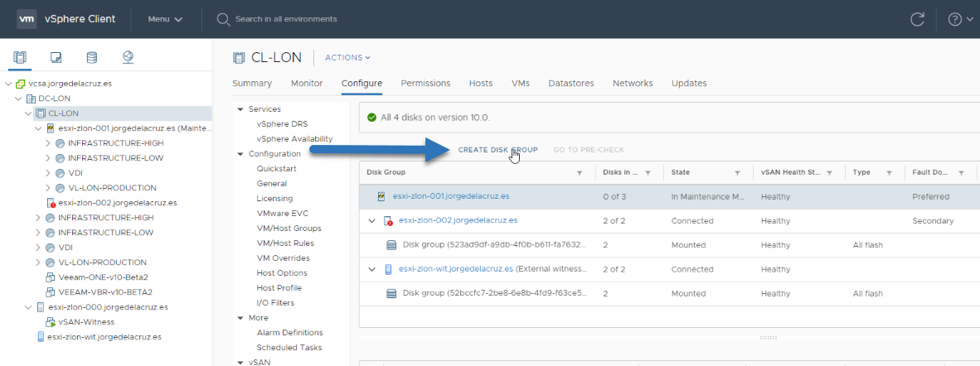
Task: Collapse the More section in the Configure menu
Action: click(x=240, y=318)
